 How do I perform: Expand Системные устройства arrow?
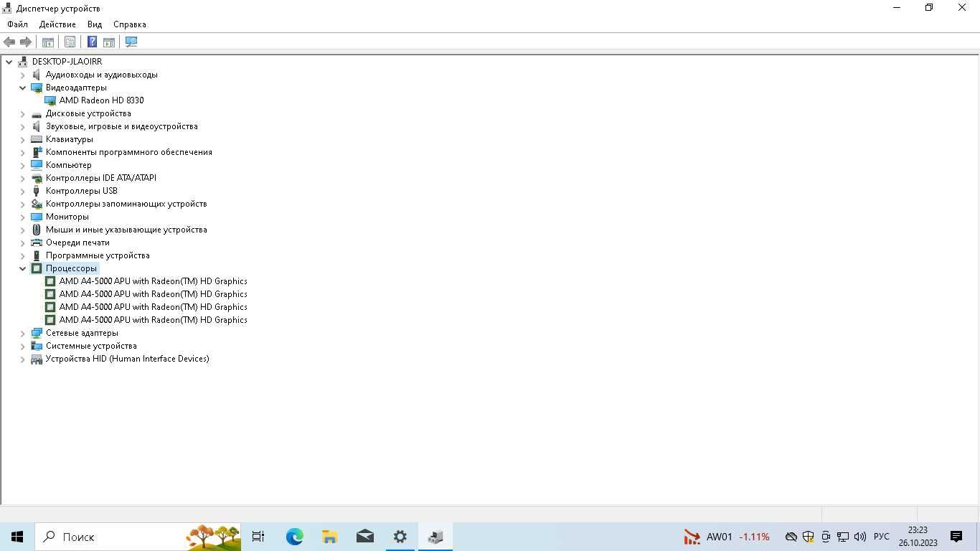click(22, 346)
